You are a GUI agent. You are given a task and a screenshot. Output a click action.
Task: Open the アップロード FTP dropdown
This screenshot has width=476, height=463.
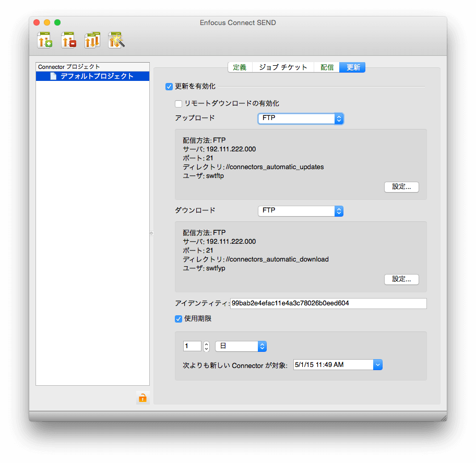click(301, 118)
